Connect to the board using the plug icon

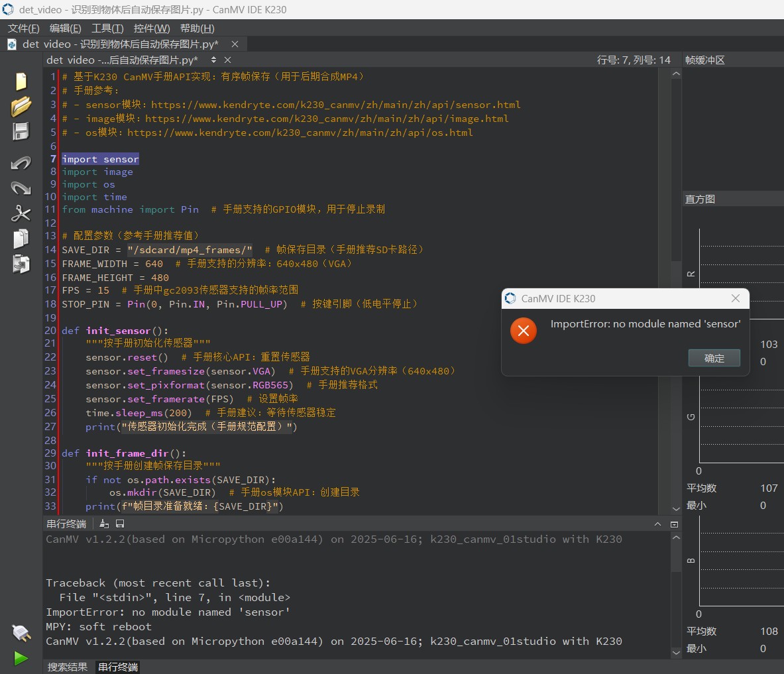coord(21,632)
